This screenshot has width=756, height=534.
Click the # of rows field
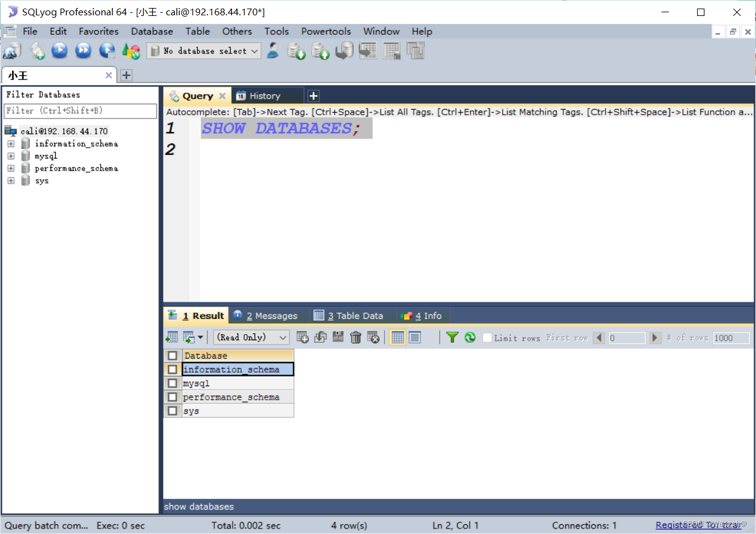tap(731, 338)
